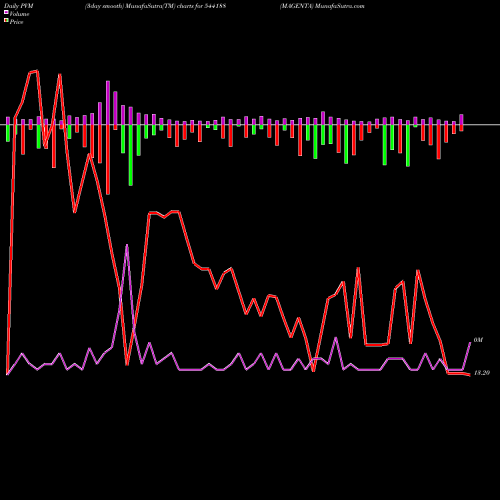The width and height of the screenshot is (500, 500).
Task: Click the '(MAGENTA) MunafaSutra.com' heading text
Action: point(322,6)
